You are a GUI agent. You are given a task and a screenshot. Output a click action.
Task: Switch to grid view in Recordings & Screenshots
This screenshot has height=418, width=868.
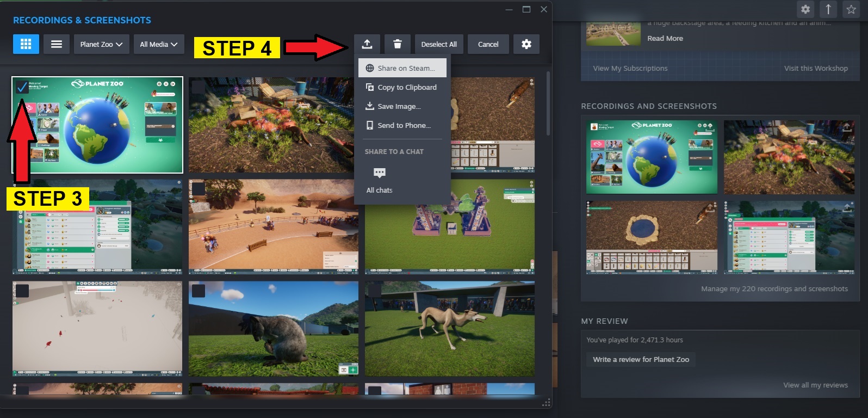click(26, 44)
